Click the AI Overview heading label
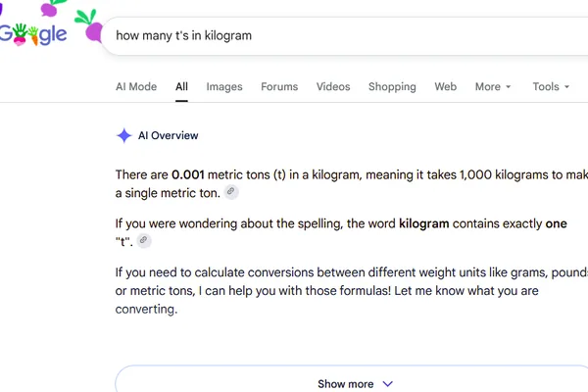Screen dimensions: 588x392 (x=168, y=135)
